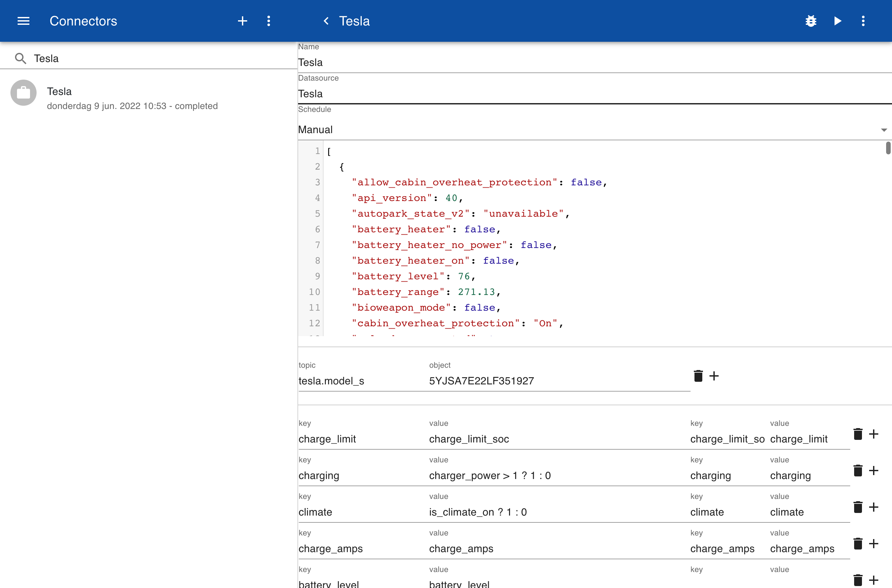Add a row after charging mapping
The width and height of the screenshot is (892, 588).
pyautogui.click(x=874, y=470)
